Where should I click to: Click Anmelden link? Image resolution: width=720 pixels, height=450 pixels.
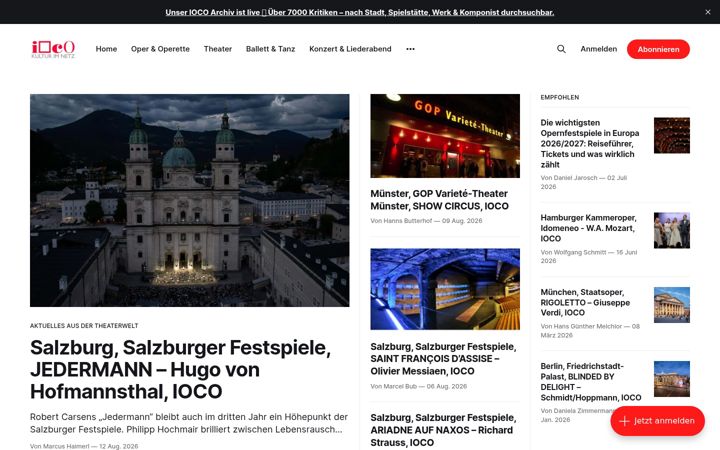pos(599,49)
